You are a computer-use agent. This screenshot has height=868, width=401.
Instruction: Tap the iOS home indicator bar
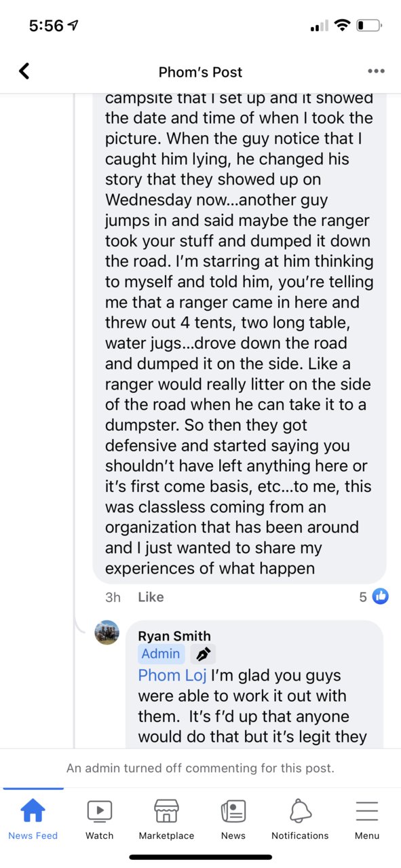point(200,857)
